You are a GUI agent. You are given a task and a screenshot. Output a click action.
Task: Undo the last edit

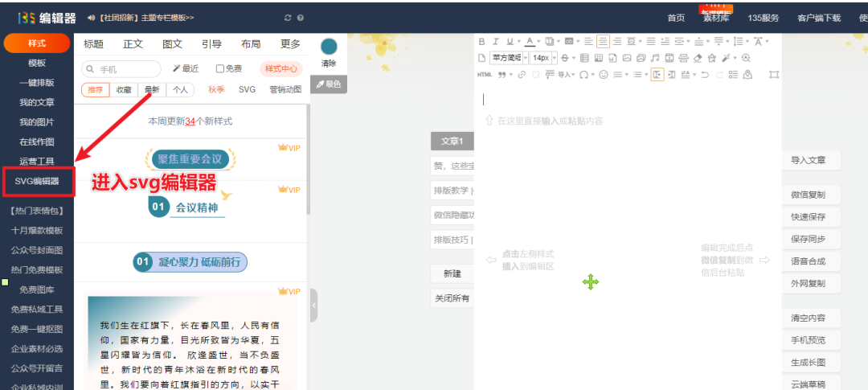pos(705,75)
